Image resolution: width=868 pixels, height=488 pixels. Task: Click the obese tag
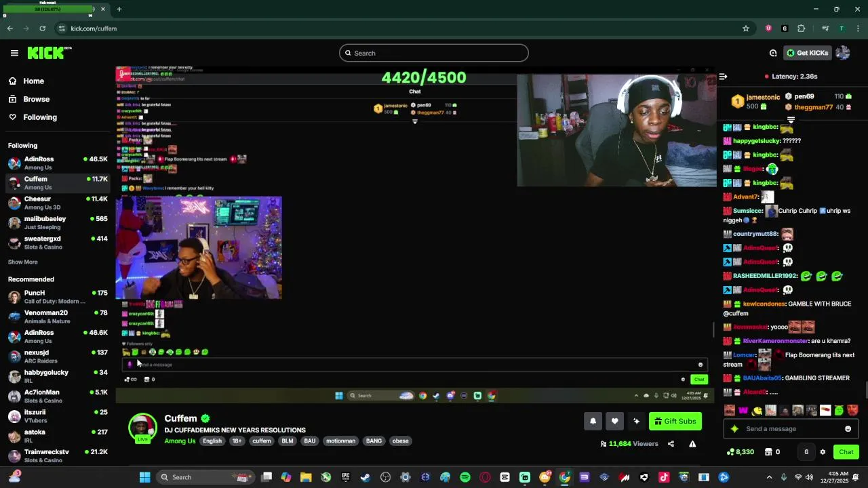pyautogui.click(x=400, y=441)
